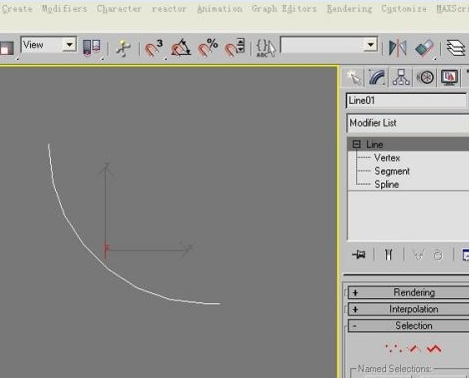Toggle Spinner Snap icon

235,48
